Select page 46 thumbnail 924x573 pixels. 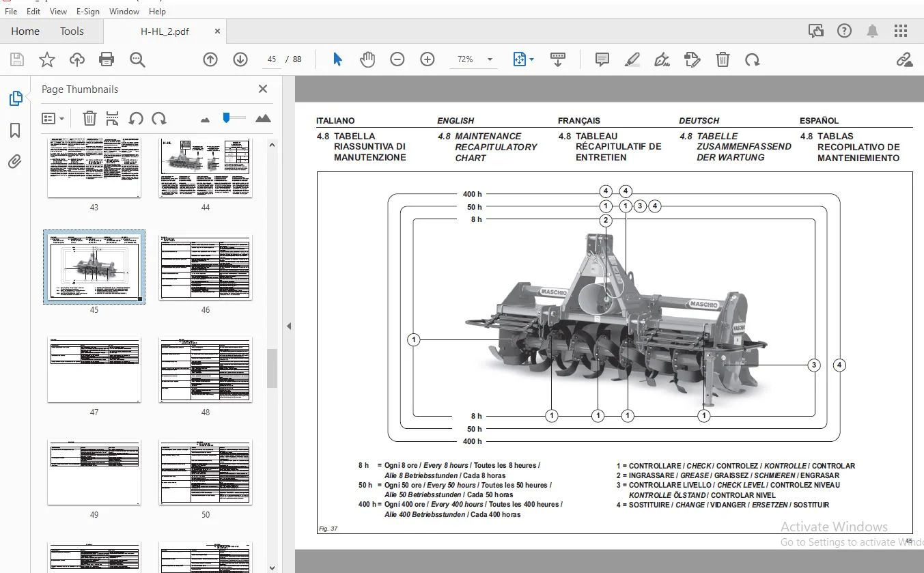[x=206, y=268]
